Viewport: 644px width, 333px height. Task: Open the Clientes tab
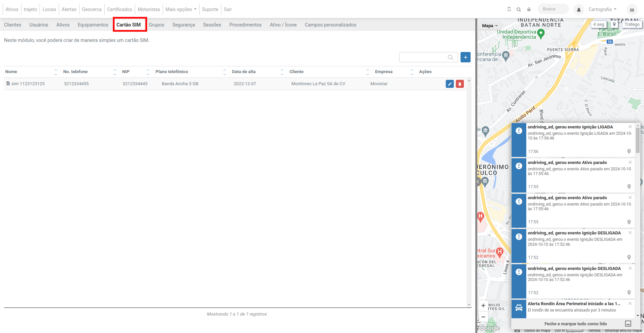tap(13, 25)
